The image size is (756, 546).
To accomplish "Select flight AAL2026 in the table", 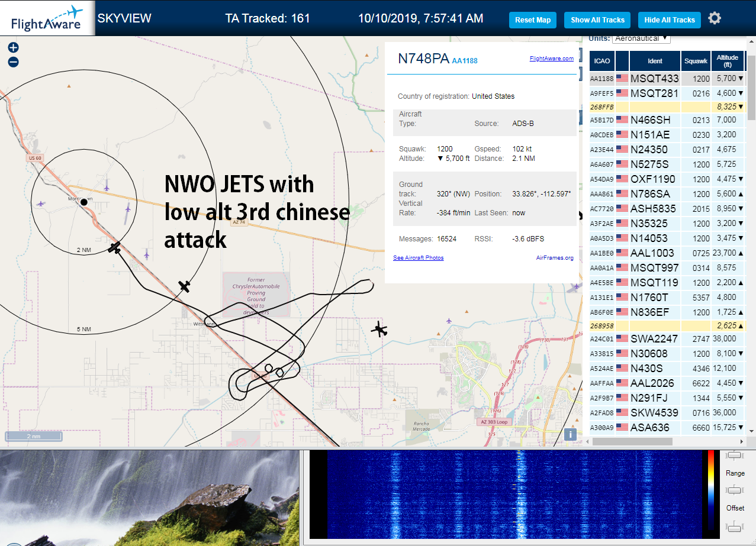I will [667, 383].
